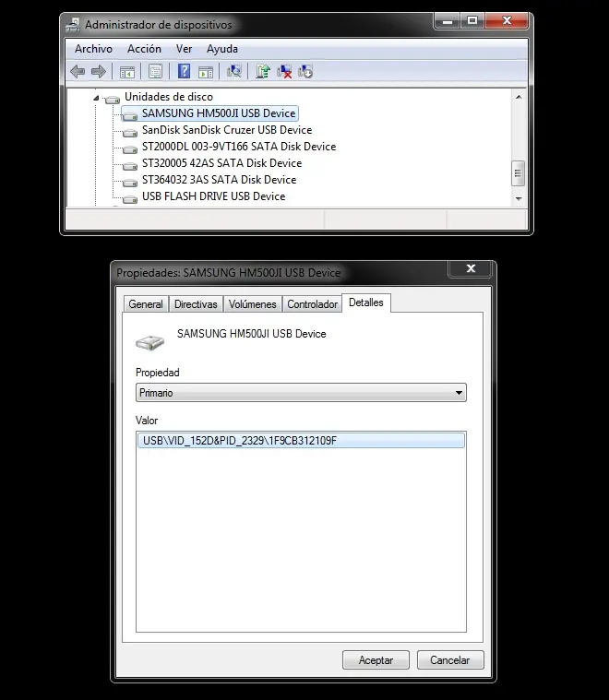Select ST2000DL 003-9VT166 SATA Disk Device
The height and width of the screenshot is (700, 609).
tap(239, 147)
